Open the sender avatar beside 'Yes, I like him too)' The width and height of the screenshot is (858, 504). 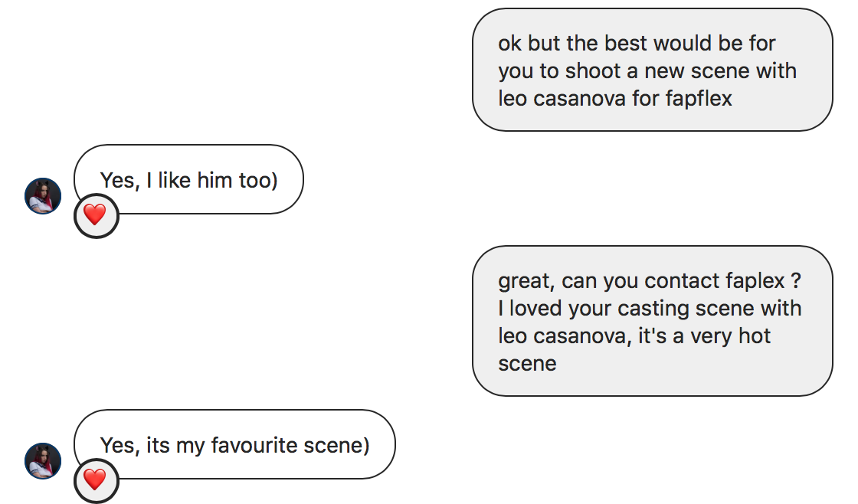pyautogui.click(x=43, y=196)
